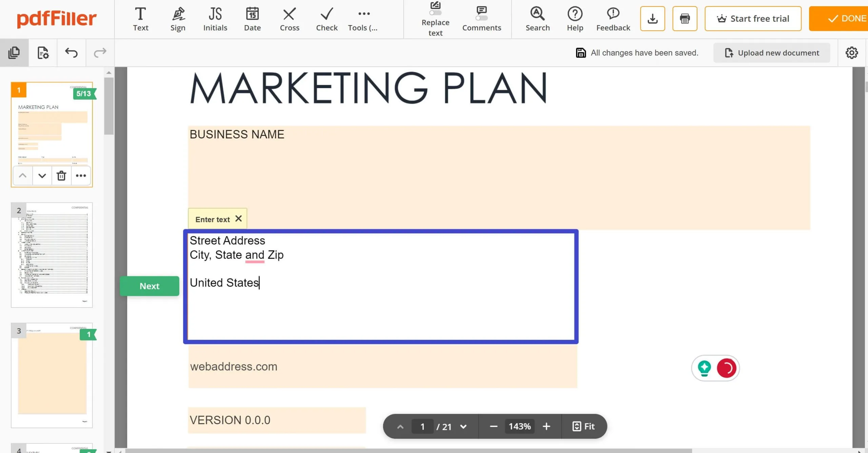Screen dimensions: 868x453
Task: Open the Tools menu
Action: click(363, 19)
